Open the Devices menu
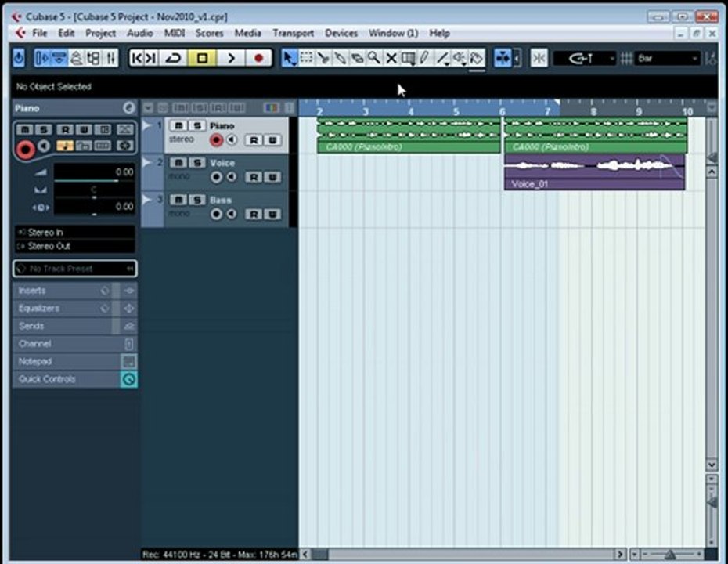Viewport: 728px width, 564px height. (x=341, y=33)
